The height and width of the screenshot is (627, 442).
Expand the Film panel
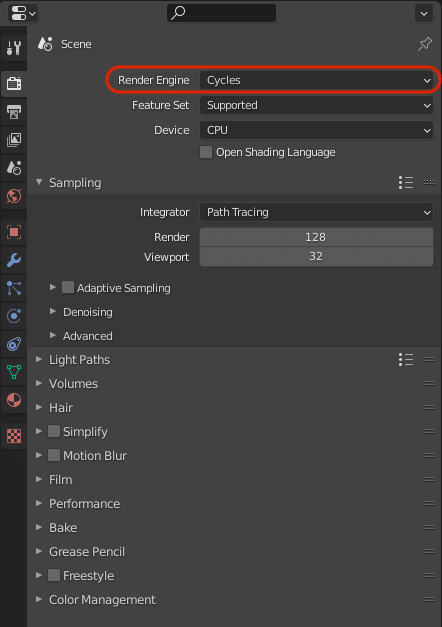[39, 479]
